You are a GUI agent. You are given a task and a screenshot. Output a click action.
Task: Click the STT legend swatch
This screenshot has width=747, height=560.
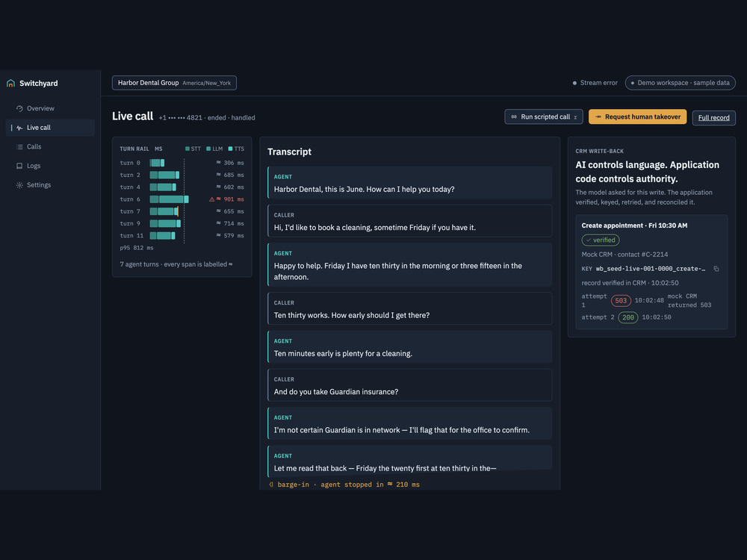coord(187,149)
